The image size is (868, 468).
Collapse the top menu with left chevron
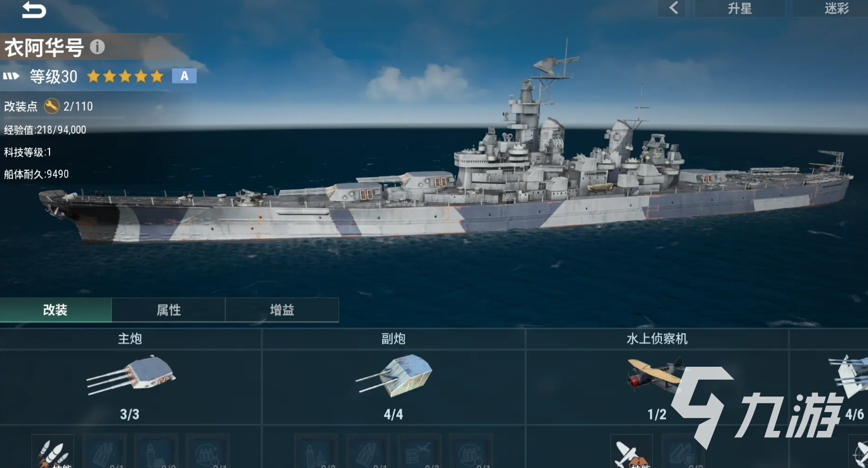674,8
